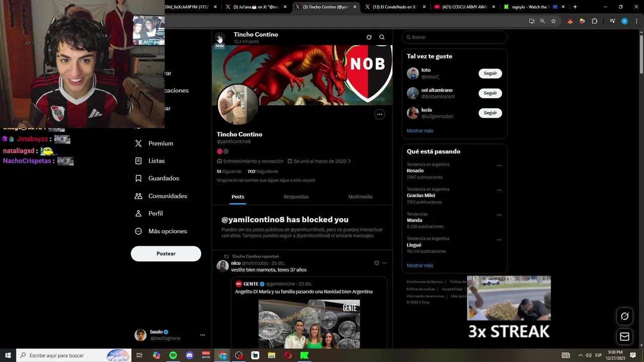Close the Tincho Contino browser tab
The height and width of the screenshot is (362, 644).
click(355, 7)
